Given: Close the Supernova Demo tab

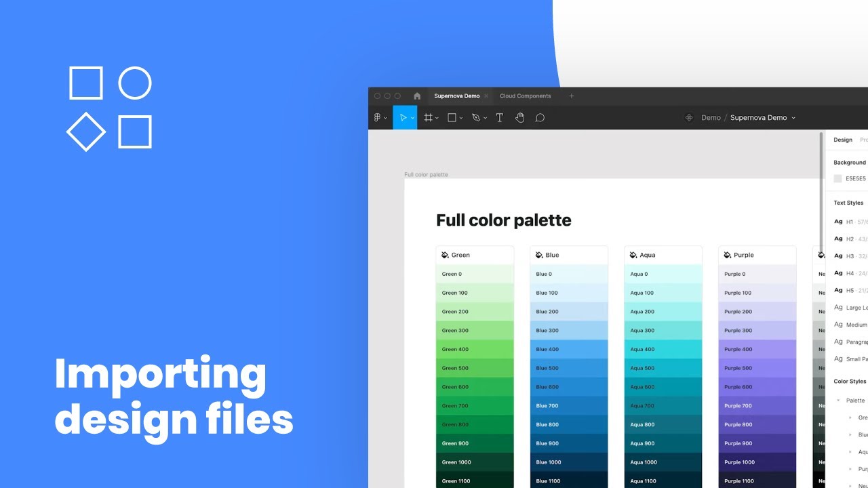Looking at the screenshot, I should pyautogui.click(x=486, y=96).
